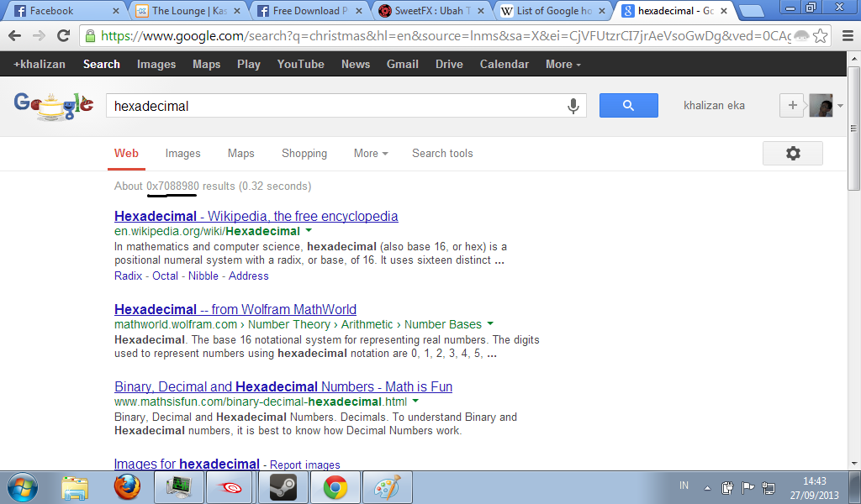The width and height of the screenshot is (861, 504).
Task: Select the Web results tab
Action: point(126,154)
